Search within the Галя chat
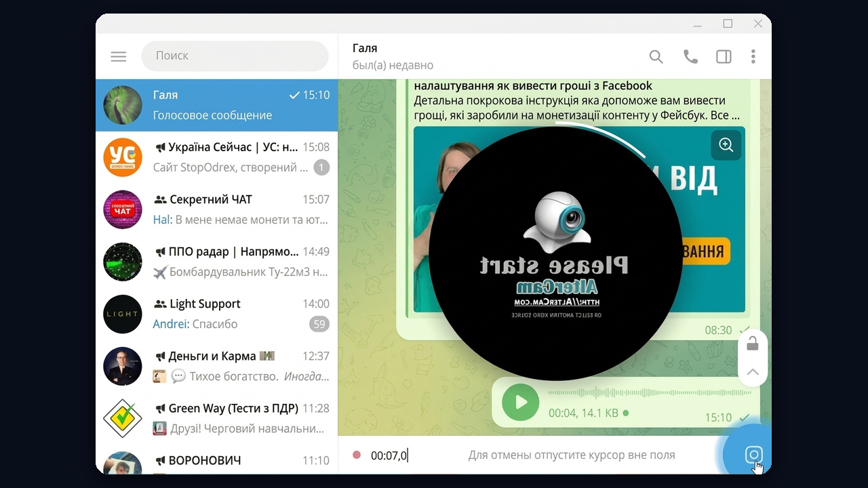Screen dimensions: 868x488 pyautogui.click(x=656, y=57)
